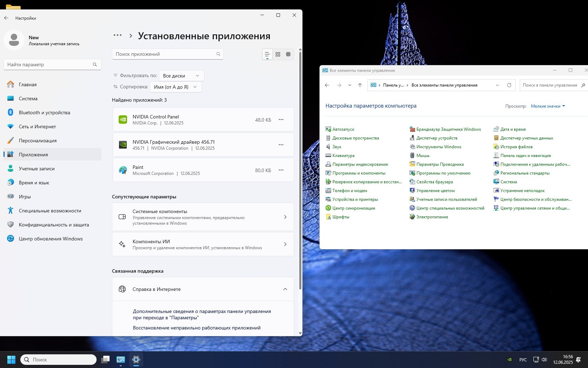The height and width of the screenshot is (368, 588).
Task: Go up one level in Control Panel
Action: (360, 85)
